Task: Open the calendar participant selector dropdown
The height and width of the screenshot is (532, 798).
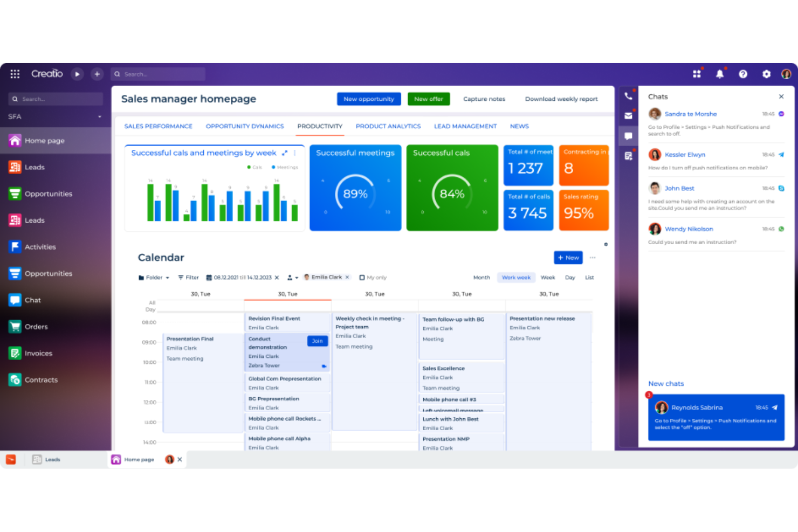Action: [x=293, y=277]
